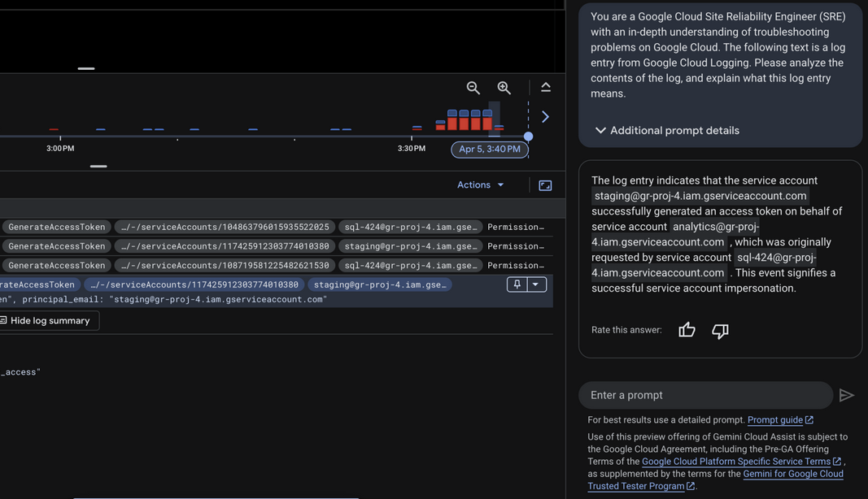Viewport: 868px width, 499px height.
Task: Click the serviceAccounts/108719581225482621530 chip
Action: (x=225, y=266)
